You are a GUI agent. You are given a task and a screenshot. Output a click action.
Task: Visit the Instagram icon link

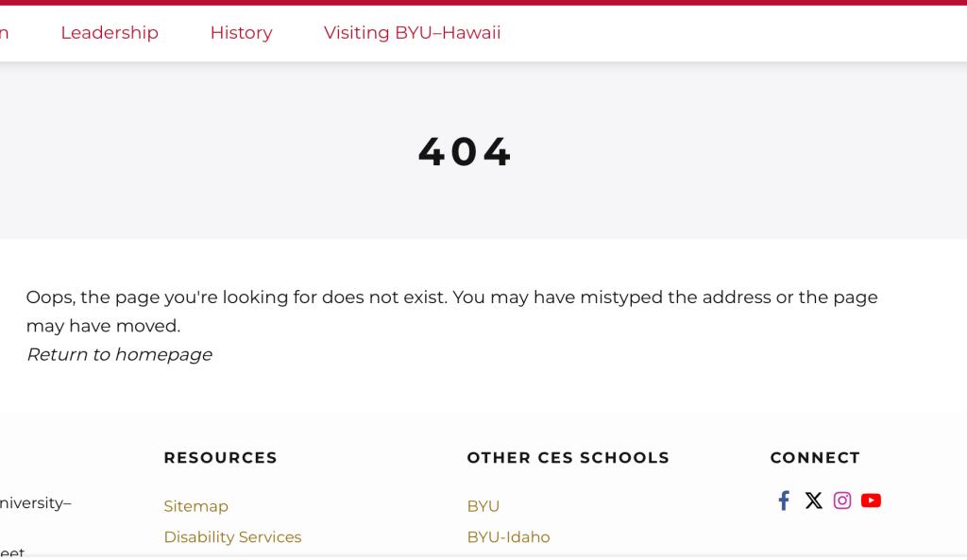click(x=842, y=501)
